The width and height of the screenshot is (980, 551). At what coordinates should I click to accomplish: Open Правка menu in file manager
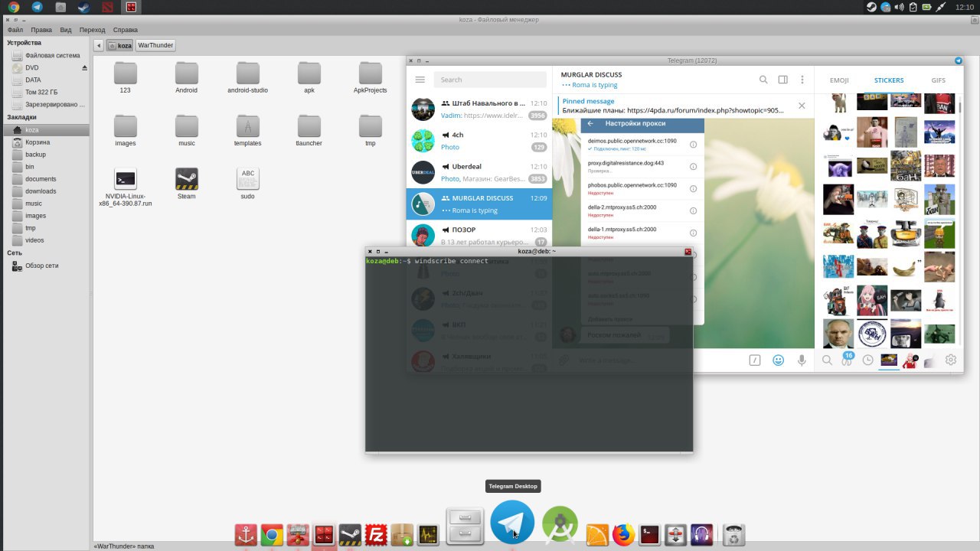41,30
